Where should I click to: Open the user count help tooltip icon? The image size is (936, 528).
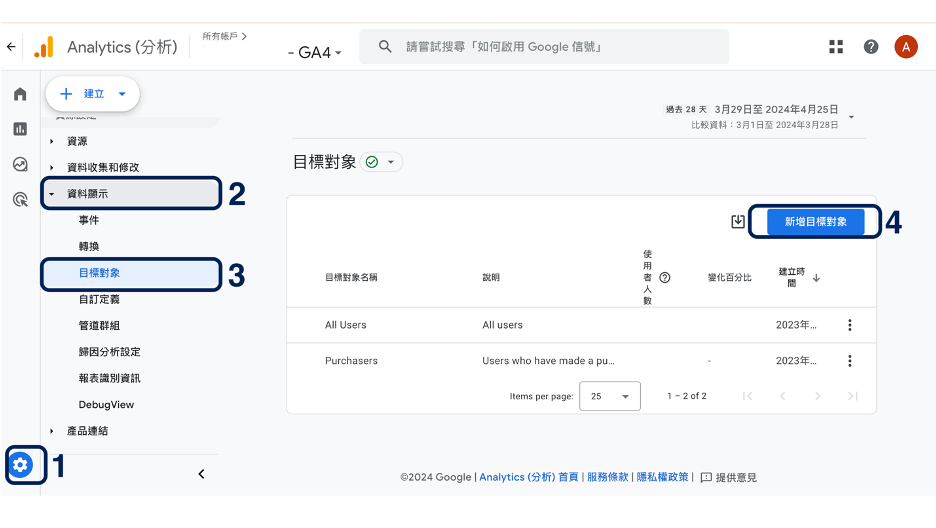(x=664, y=277)
